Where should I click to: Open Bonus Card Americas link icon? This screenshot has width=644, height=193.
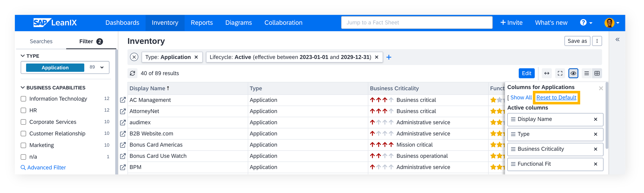pos(123,145)
